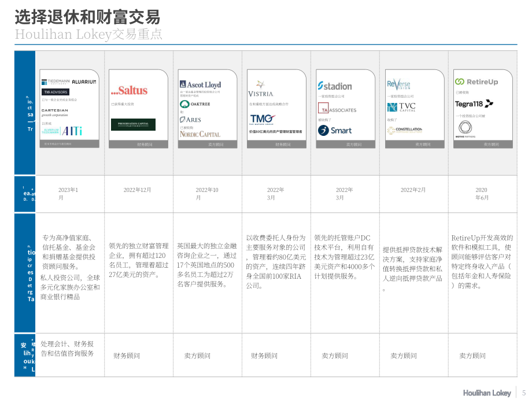This screenshot has height=399, width=532.
Task: Click the TMG caption 价值80亿美元的资产管理财富管理者
Action: 276,132
